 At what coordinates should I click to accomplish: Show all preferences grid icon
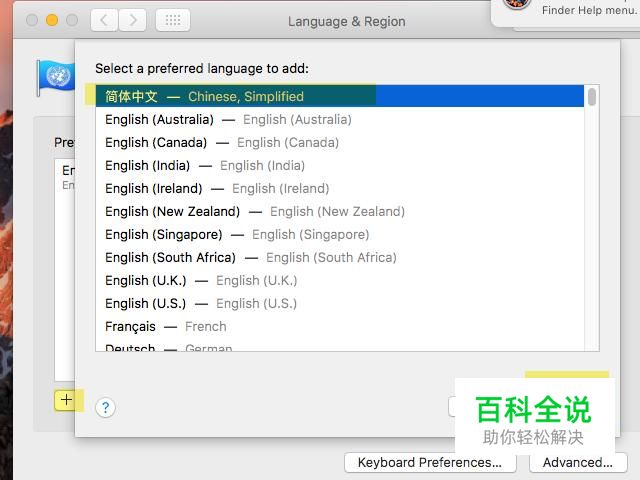[x=173, y=20]
